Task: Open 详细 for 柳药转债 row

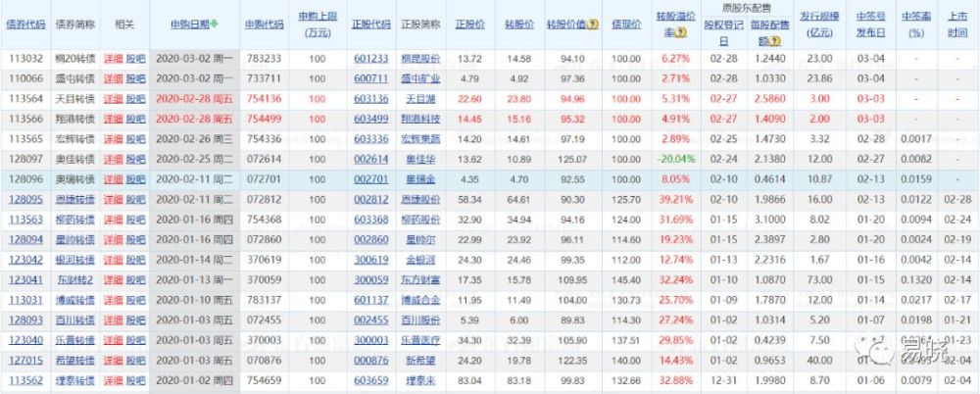Action: 113,220
